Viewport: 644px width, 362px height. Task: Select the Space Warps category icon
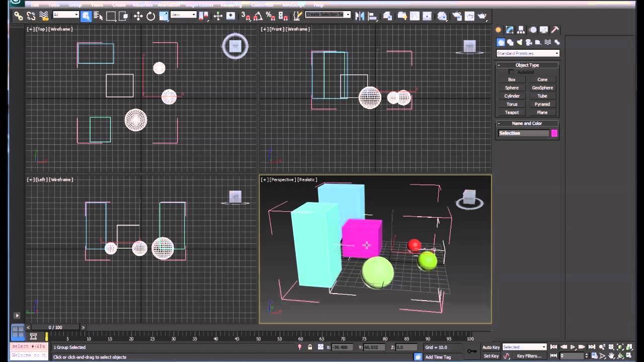[x=548, y=42]
